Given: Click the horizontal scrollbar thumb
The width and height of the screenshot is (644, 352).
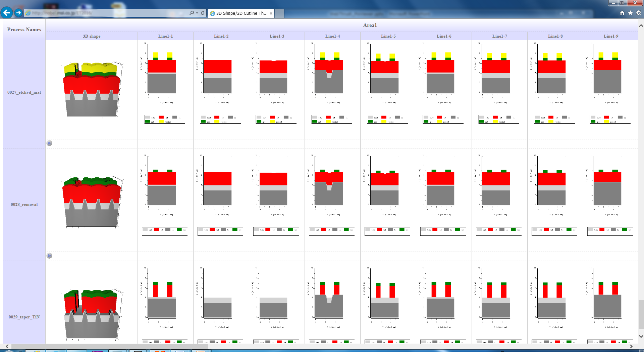Looking at the screenshot, I should [x=110, y=346].
